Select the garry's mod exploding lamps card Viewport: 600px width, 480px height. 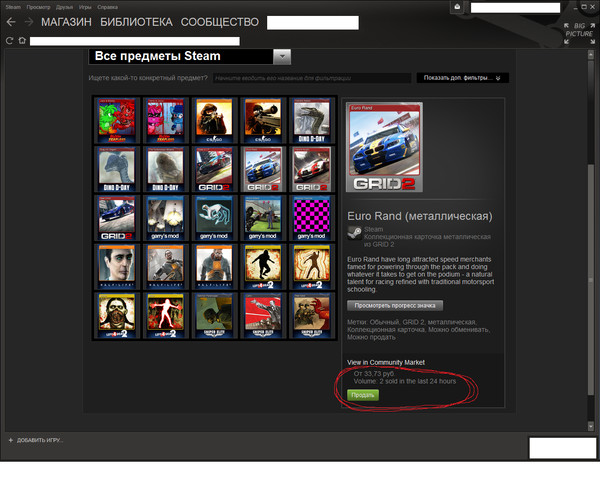point(166,218)
